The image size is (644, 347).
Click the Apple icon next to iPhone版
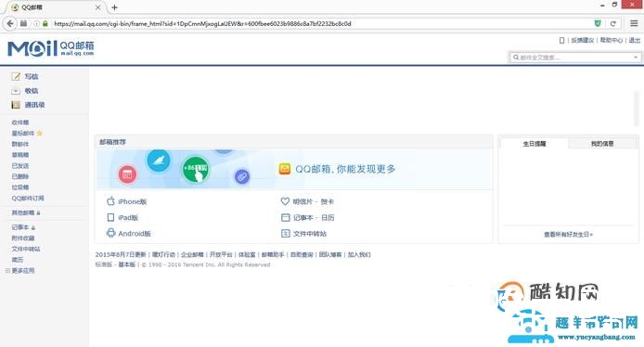point(110,201)
